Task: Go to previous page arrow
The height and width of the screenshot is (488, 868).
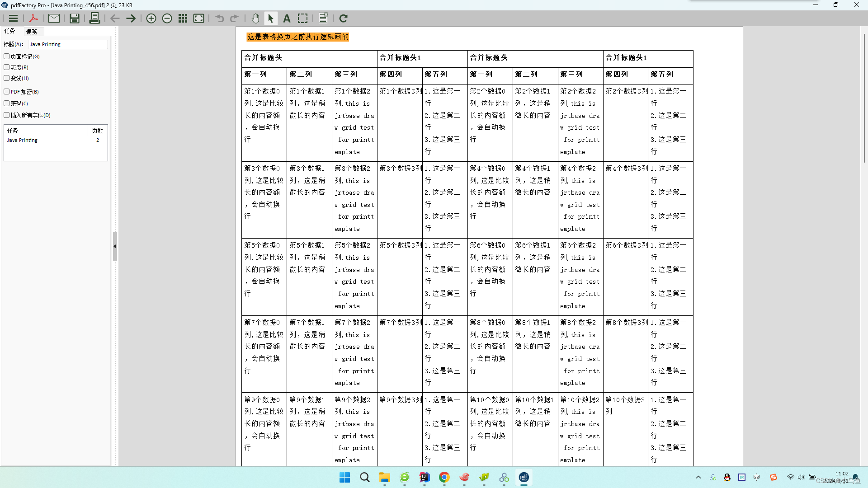Action: click(x=115, y=19)
